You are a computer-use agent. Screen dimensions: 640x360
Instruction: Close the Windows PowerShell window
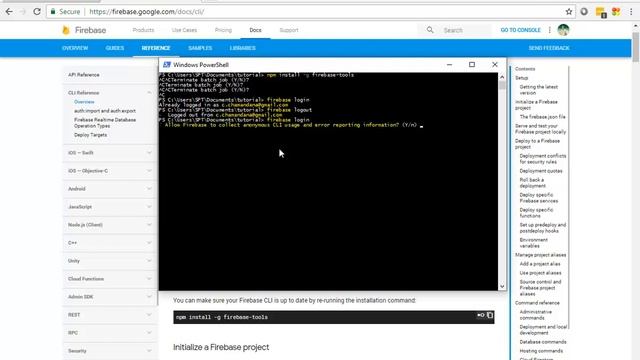pos(495,64)
